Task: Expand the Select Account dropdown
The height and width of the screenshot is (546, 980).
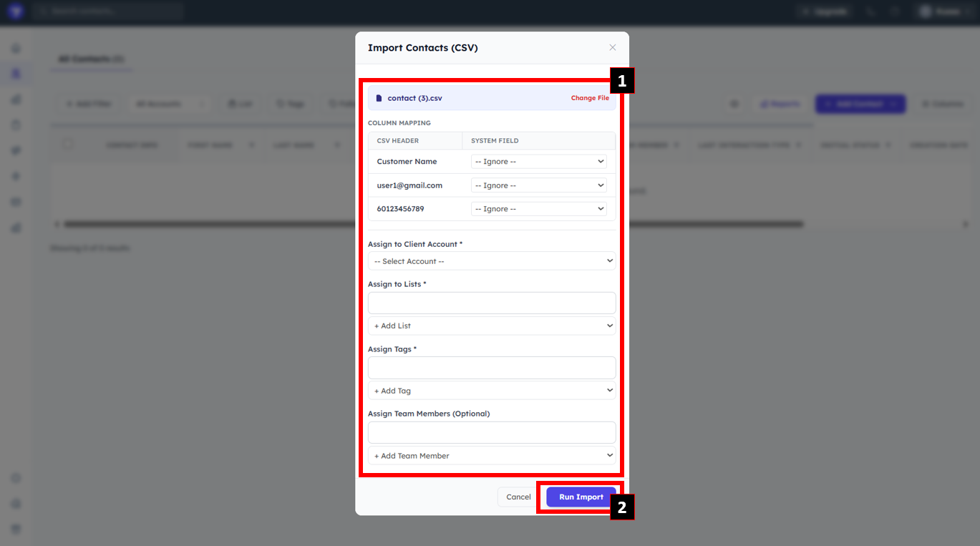Action: click(x=491, y=261)
